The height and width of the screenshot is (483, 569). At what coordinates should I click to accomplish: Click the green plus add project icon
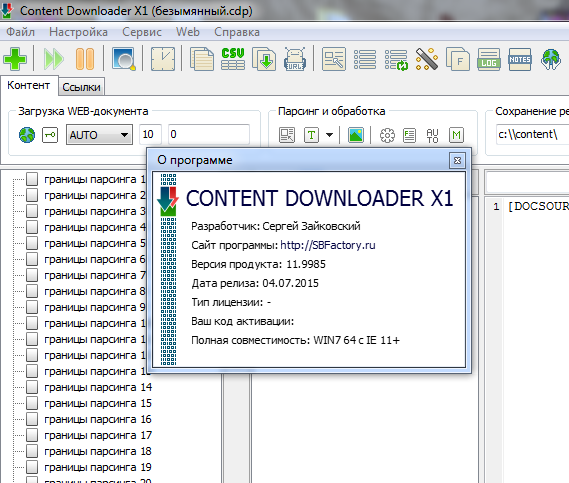point(15,59)
